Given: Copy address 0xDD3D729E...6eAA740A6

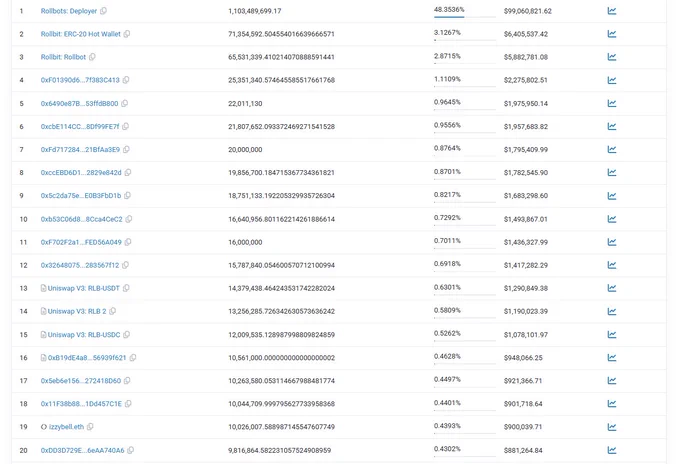Looking at the screenshot, I should [x=131, y=450].
